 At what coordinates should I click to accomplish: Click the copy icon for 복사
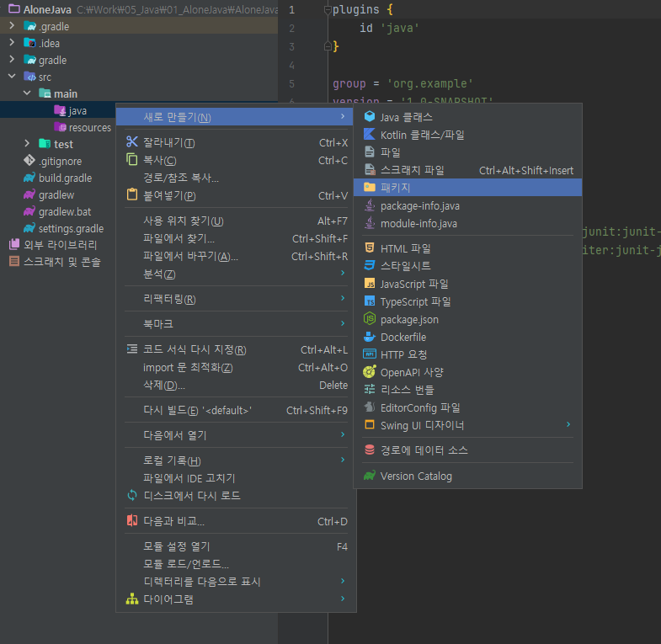point(132,159)
